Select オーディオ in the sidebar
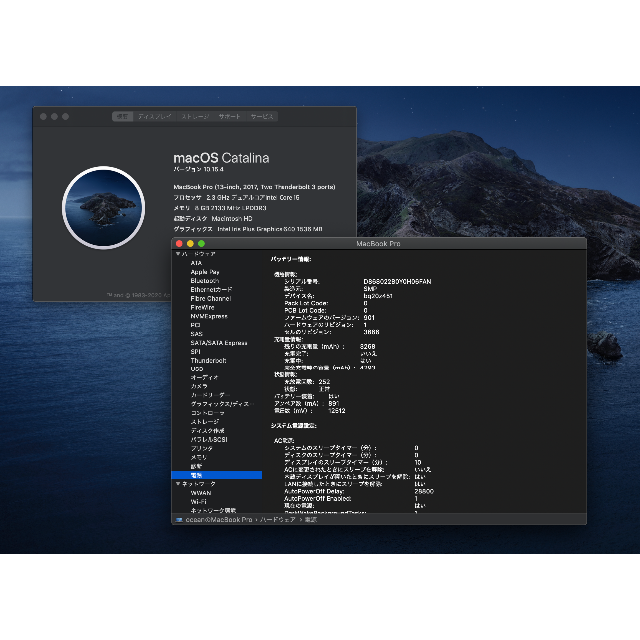 click(x=204, y=378)
